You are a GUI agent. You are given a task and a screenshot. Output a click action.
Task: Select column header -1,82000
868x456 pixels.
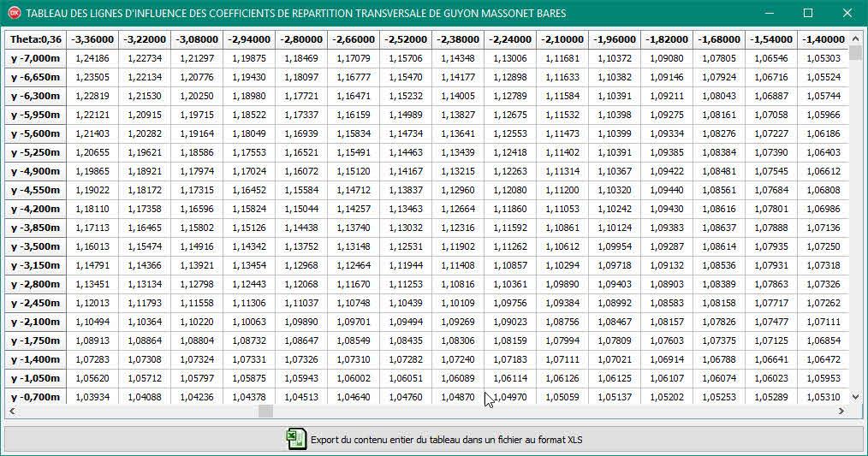point(667,39)
